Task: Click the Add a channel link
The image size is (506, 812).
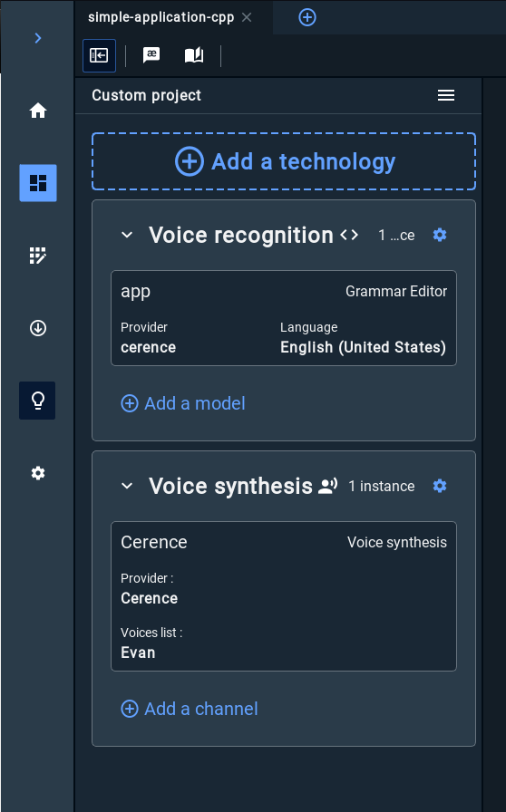Action: [190, 709]
